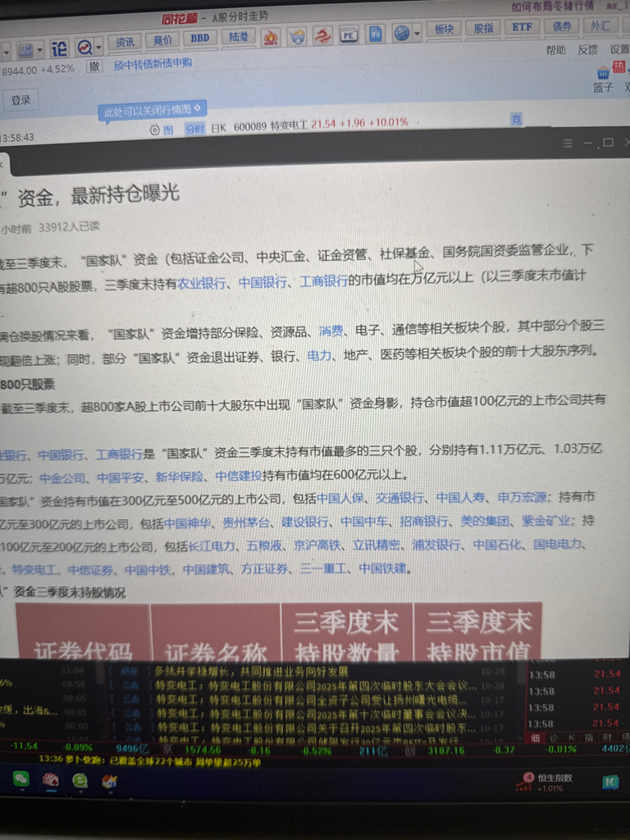
Task: Open the 股指 index button
Action: point(483,28)
